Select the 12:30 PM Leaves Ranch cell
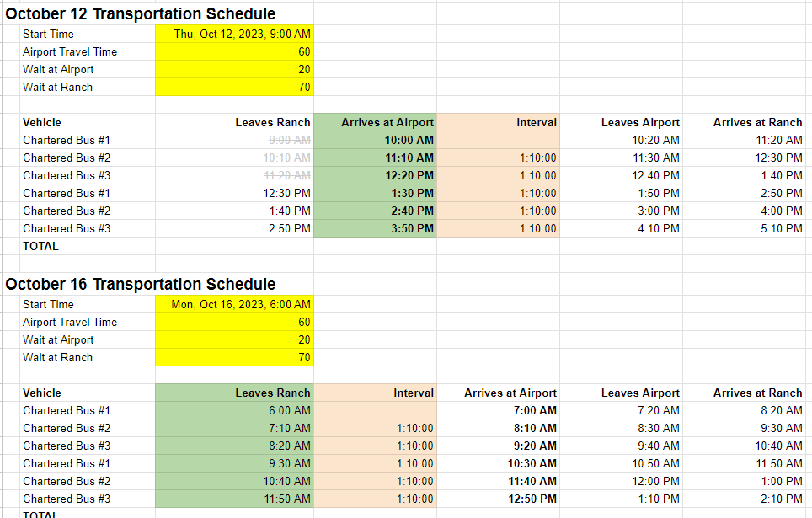 pos(235,193)
